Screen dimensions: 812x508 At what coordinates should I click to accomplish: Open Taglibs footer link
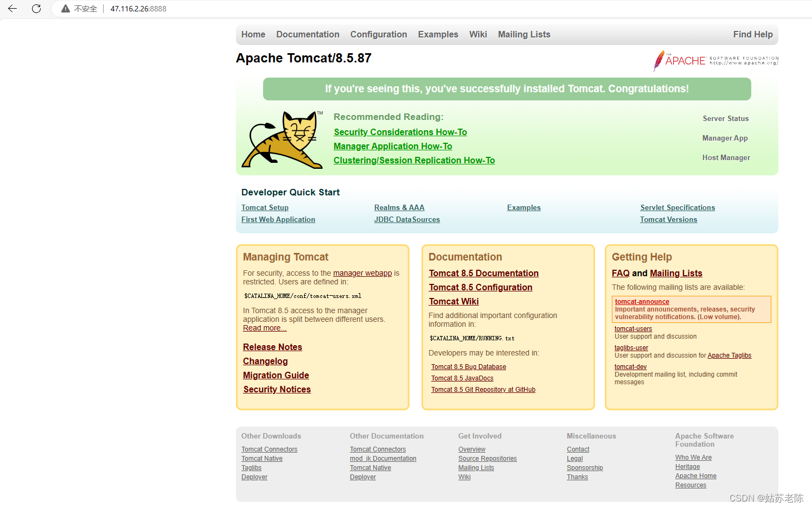pyautogui.click(x=251, y=468)
